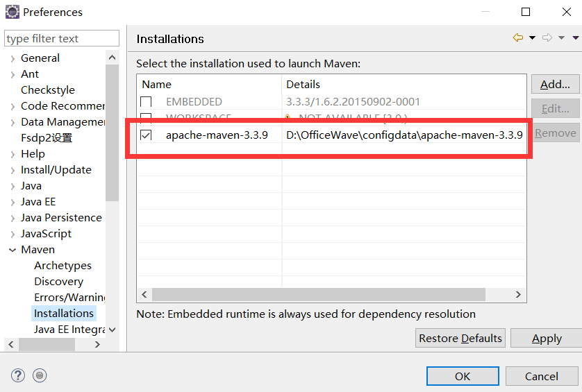Click installations table scroll left arrow
Image resolution: width=582 pixels, height=392 pixels.
[144, 294]
